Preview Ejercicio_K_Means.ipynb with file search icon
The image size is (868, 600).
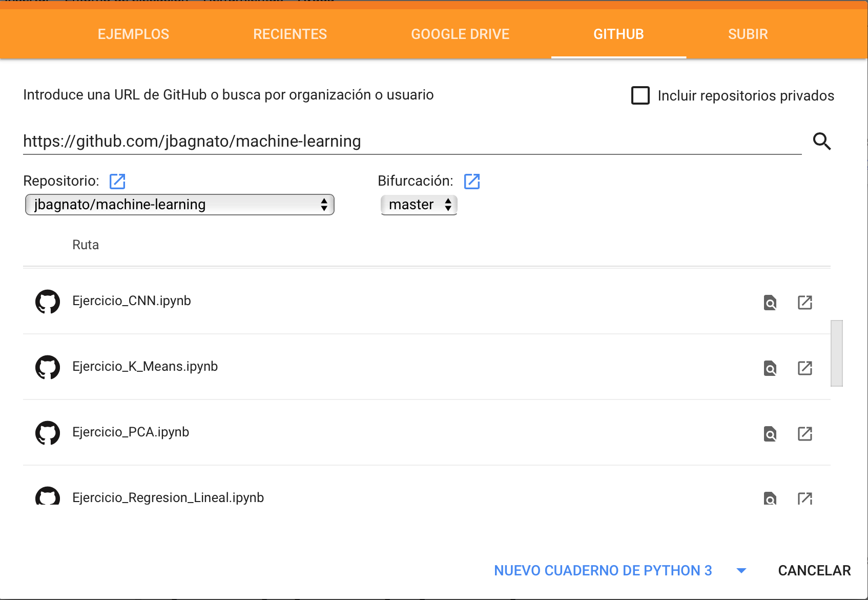(770, 368)
